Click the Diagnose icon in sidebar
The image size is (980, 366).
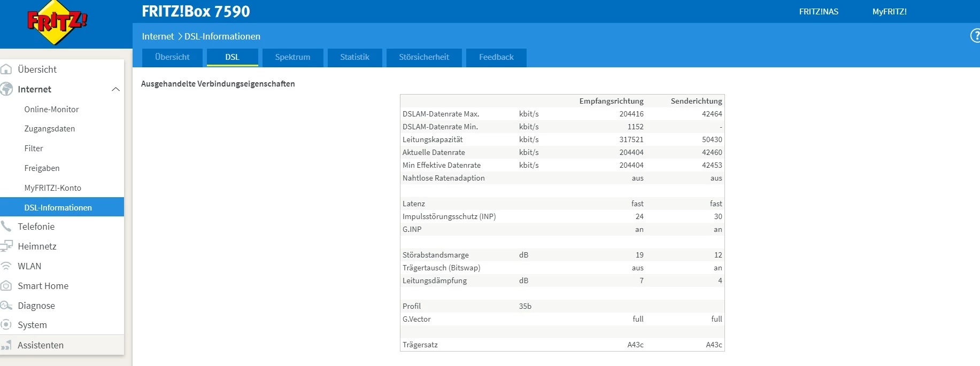tap(6, 306)
